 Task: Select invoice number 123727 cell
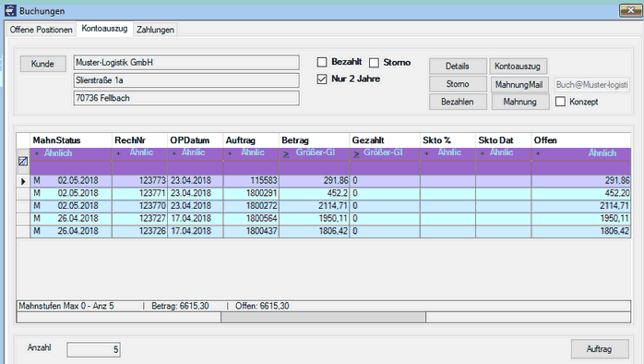[x=139, y=218]
